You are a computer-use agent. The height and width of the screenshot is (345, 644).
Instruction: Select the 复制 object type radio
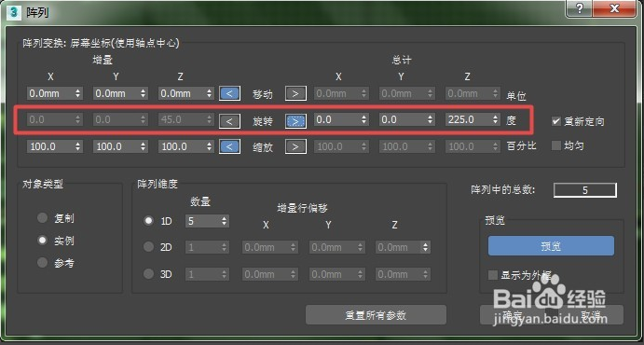(x=42, y=217)
